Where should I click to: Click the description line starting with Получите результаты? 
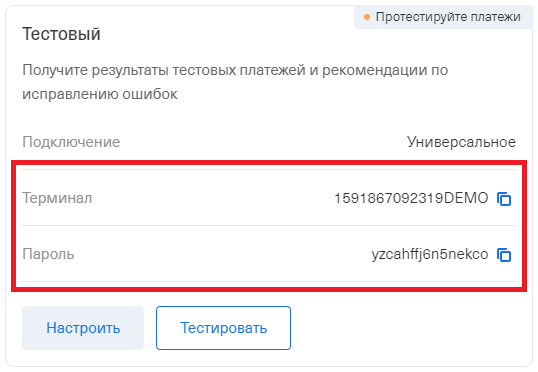(x=235, y=70)
